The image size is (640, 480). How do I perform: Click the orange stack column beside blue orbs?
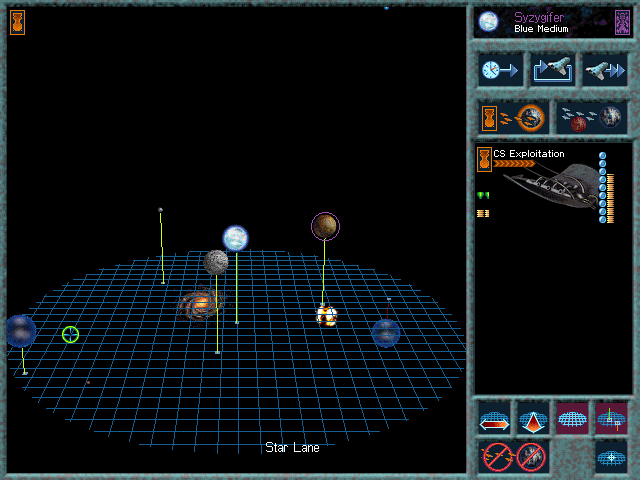pos(611,198)
